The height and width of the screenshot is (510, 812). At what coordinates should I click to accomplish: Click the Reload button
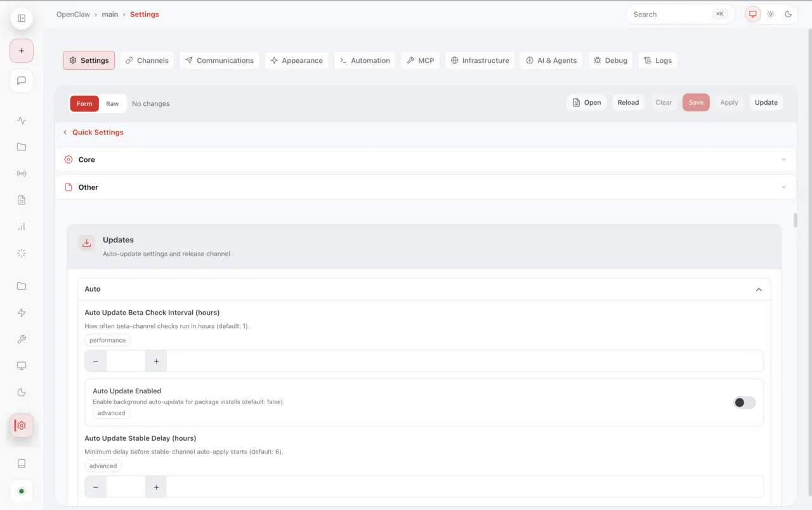628,102
